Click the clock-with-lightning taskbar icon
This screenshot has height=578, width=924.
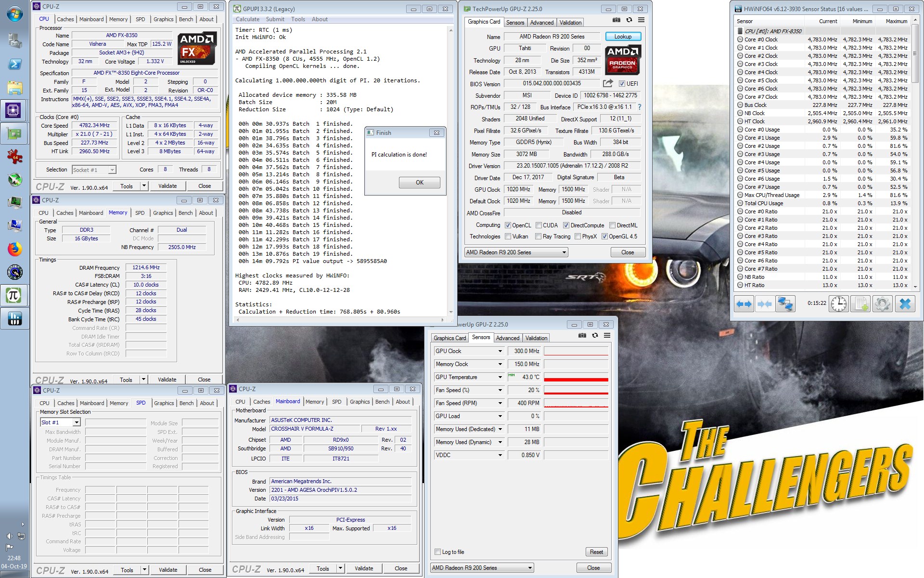(x=14, y=272)
